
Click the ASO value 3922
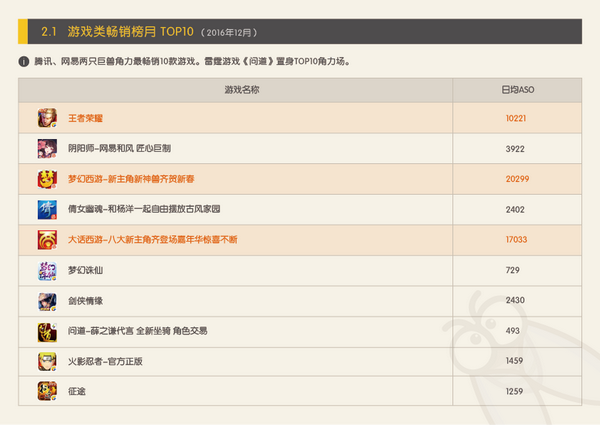pos(515,149)
